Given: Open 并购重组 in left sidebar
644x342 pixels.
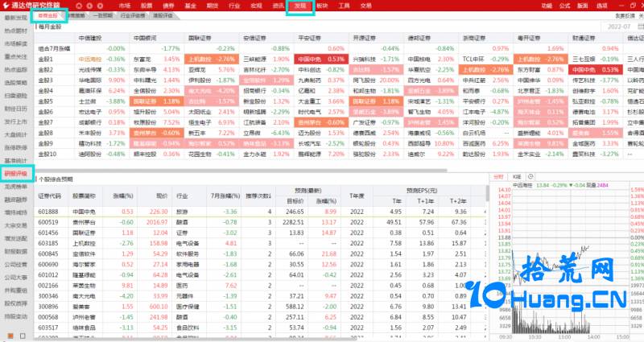Looking at the screenshot, I should point(15,290).
